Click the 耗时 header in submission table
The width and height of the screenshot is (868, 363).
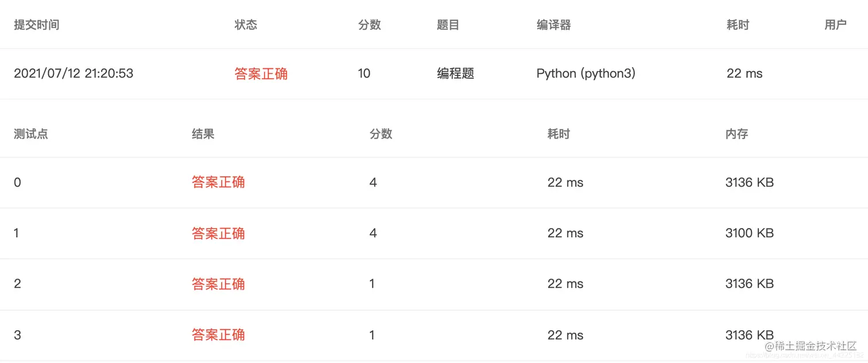[738, 25]
